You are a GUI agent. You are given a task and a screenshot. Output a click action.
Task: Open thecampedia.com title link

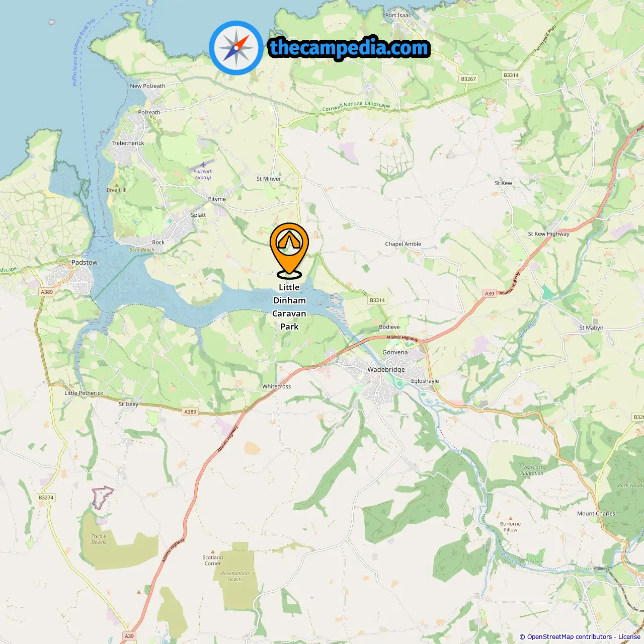pos(349,48)
